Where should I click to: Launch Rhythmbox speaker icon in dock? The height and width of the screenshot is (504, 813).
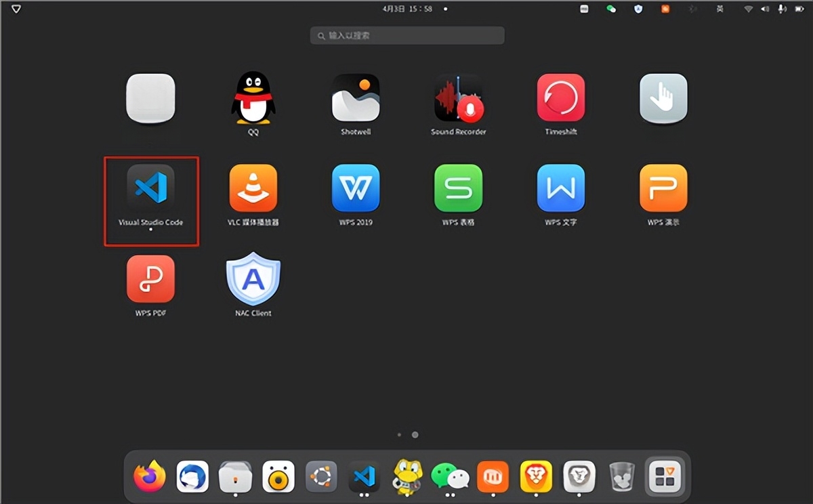click(278, 477)
